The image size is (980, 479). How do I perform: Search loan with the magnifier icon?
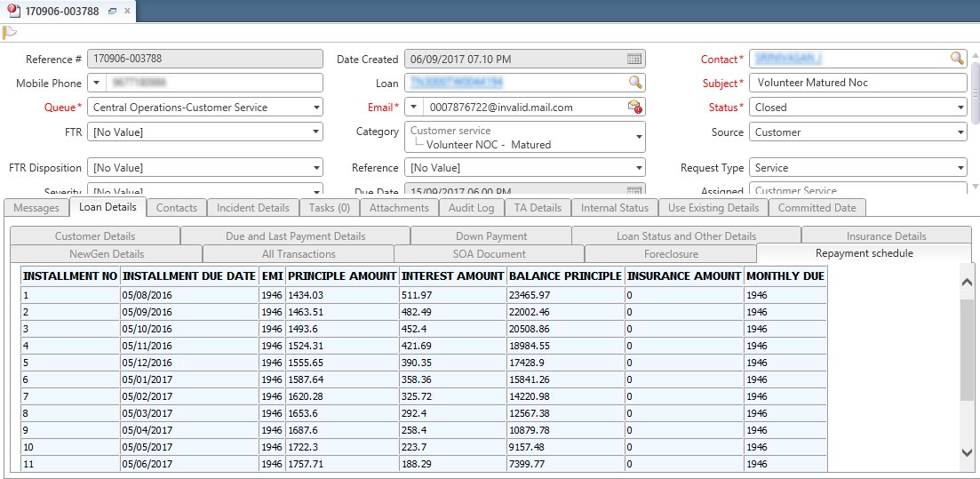tap(634, 83)
